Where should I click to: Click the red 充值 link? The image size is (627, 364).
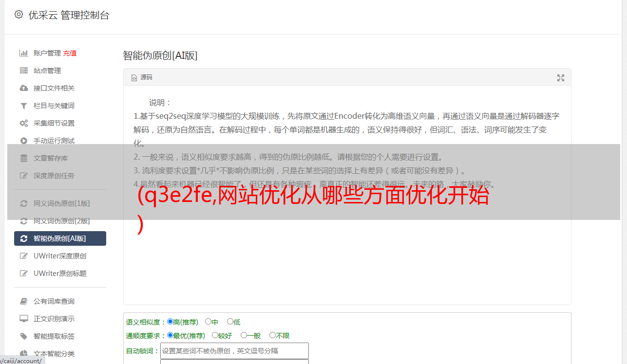click(70, 53)
